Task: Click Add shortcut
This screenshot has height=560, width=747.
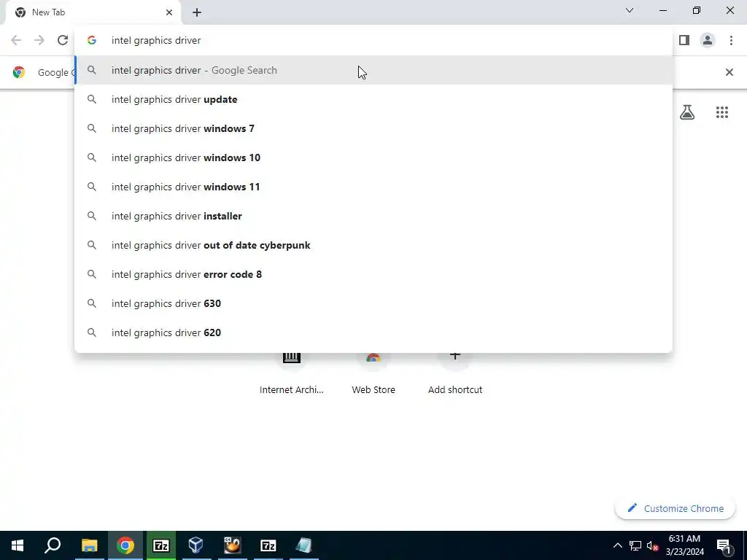Action: (455, 374)
